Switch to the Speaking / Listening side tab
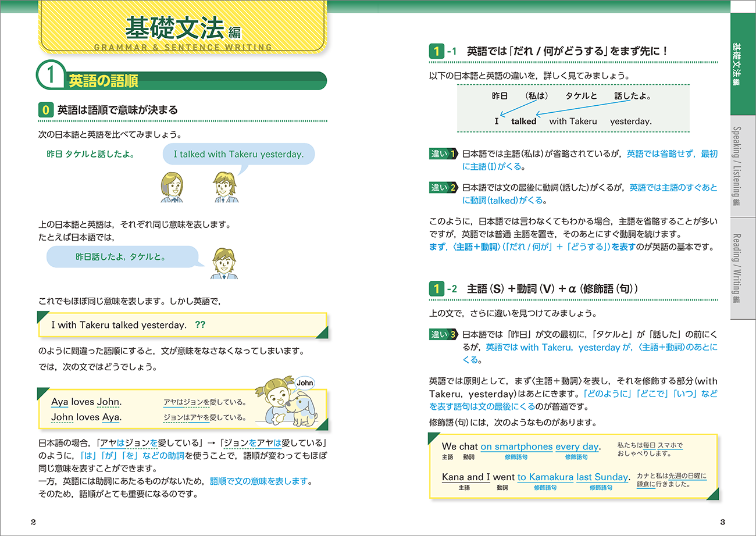Viewport: 756px width, 536px height. [x=743, y=166]
